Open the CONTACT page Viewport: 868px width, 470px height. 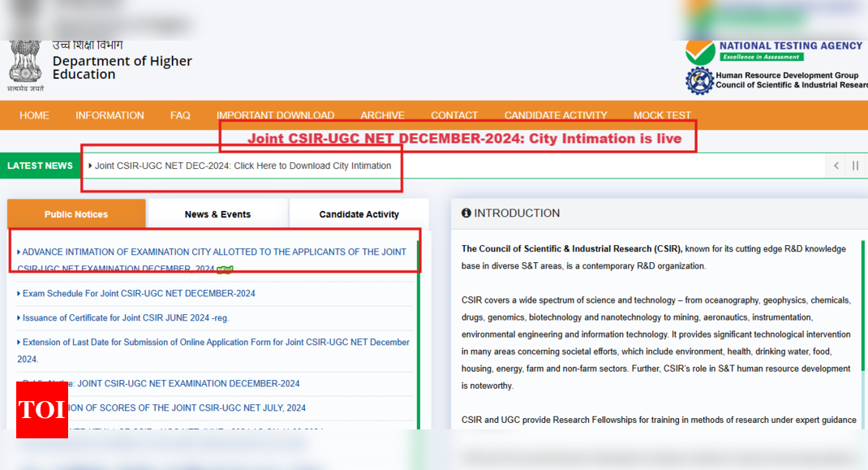coord(454,115)
